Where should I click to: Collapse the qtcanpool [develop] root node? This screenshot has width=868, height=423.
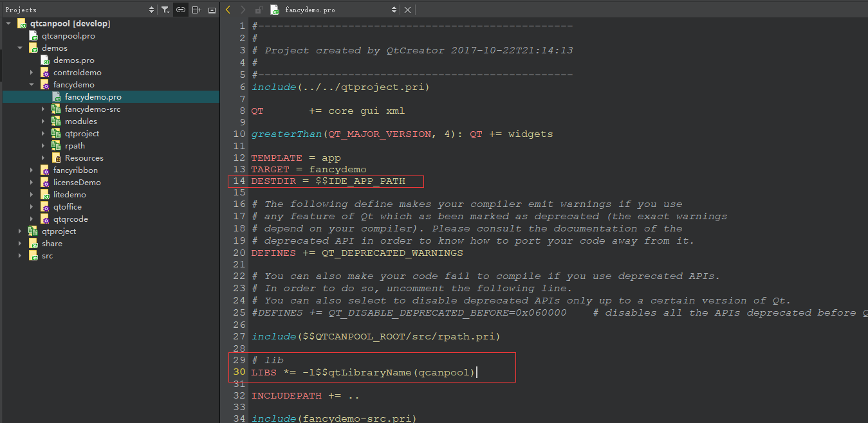point(8,23)
